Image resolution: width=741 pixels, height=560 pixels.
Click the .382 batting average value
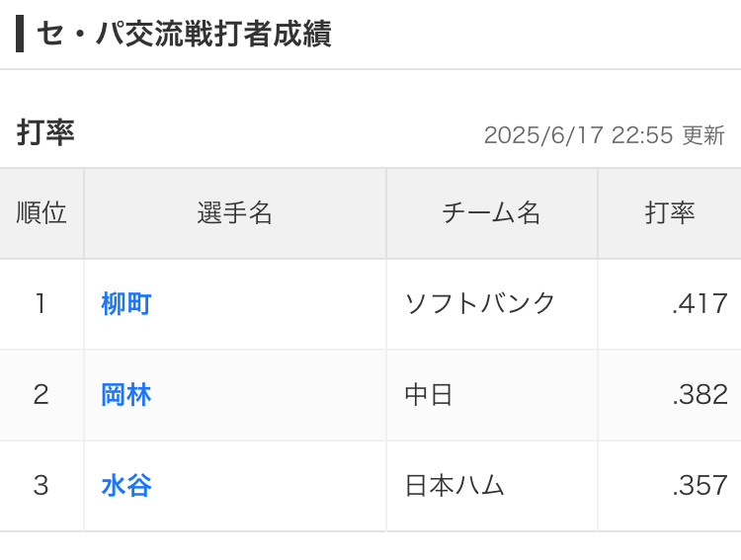[700, 395]
